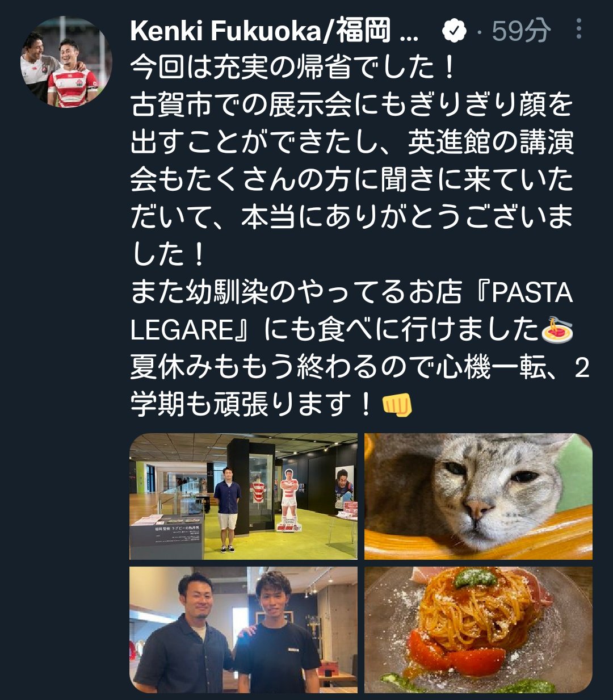
Task: Open Kenki Fukuoka's profile avatar
Action: (x=60, y=61)
